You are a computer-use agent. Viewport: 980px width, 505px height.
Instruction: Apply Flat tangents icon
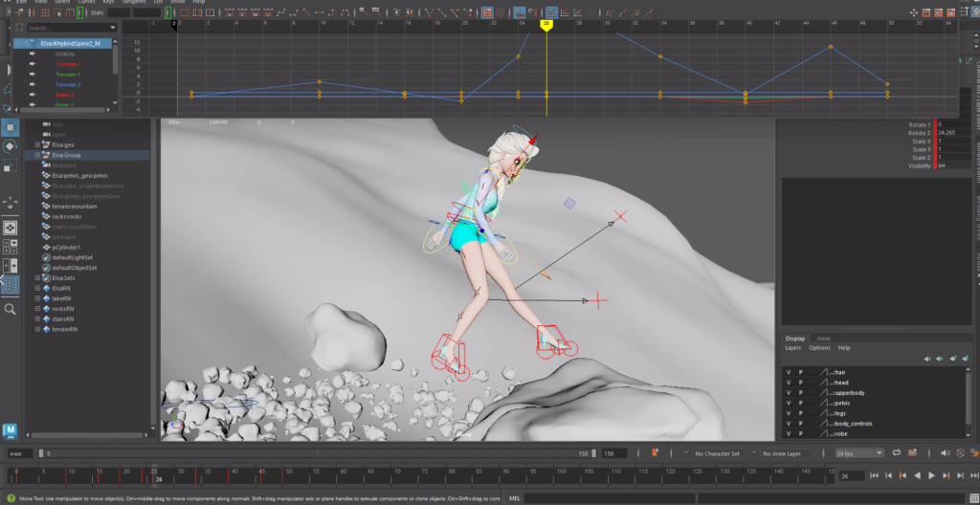pyautogui.click(x=320, y=12)
